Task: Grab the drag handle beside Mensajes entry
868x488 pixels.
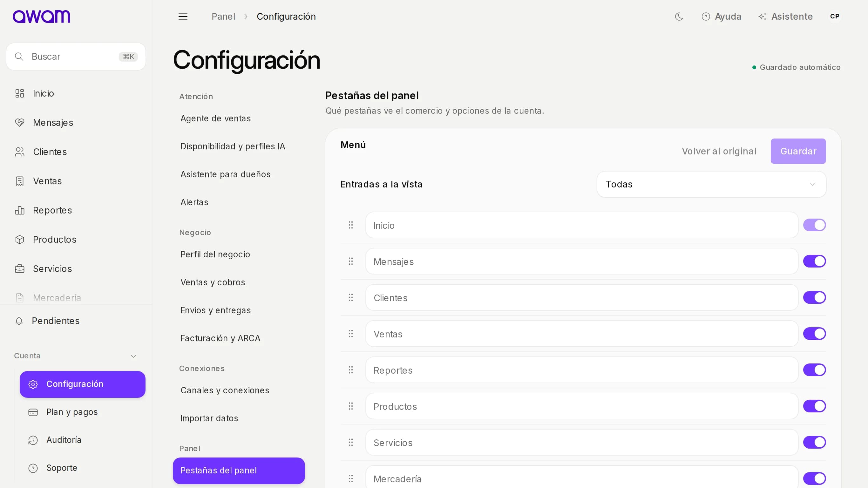Action: [x=350, y=261]
